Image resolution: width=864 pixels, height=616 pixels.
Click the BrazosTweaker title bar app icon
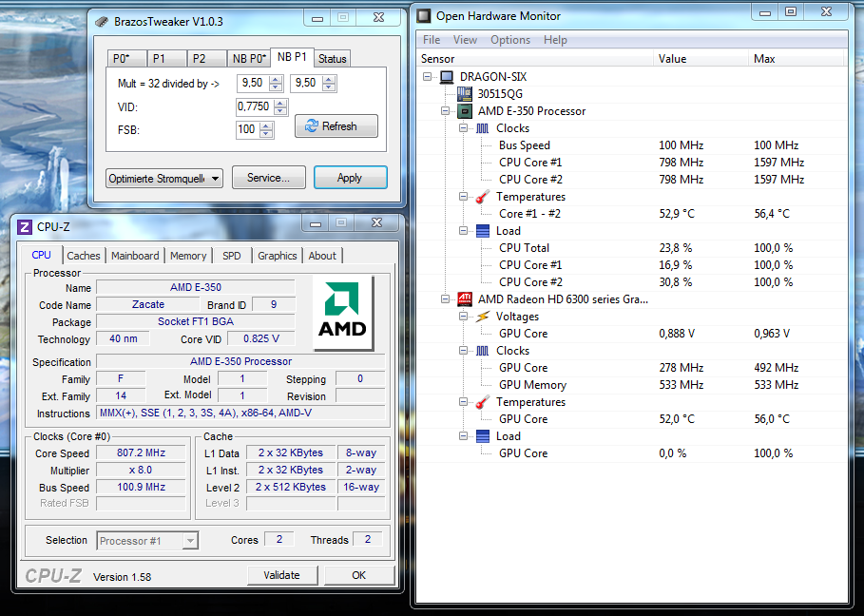coord(102,22)
